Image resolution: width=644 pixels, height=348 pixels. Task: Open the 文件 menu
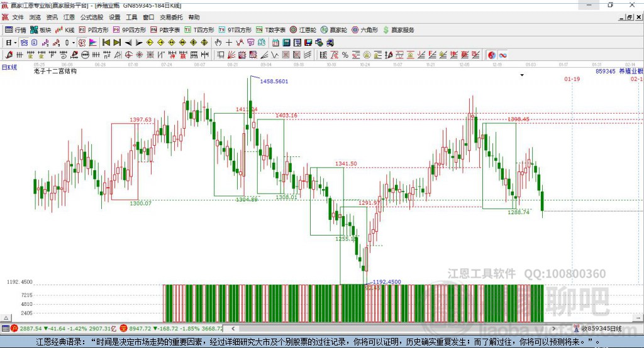point(17,17)
